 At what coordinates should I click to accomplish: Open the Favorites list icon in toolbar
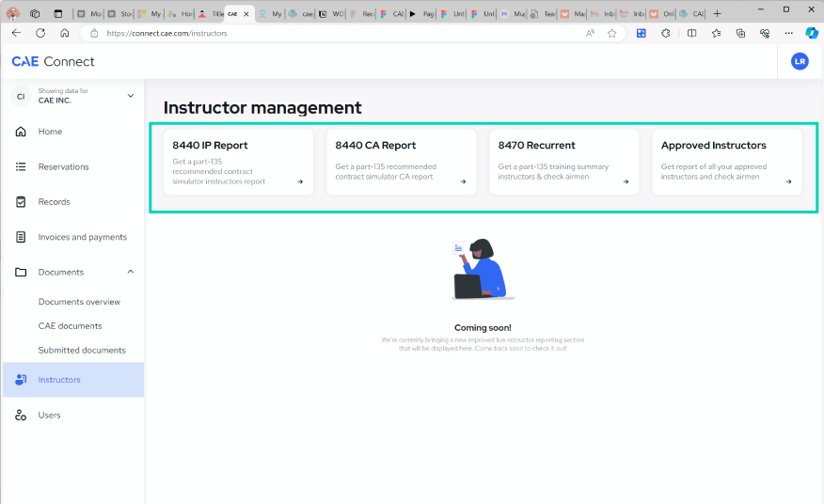pos(716,33)
